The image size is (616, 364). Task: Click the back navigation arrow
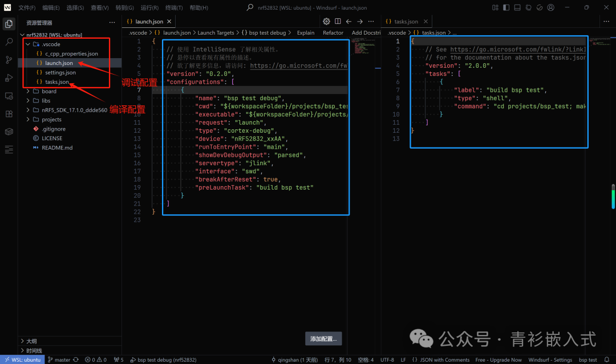click(x=349, y=21)
